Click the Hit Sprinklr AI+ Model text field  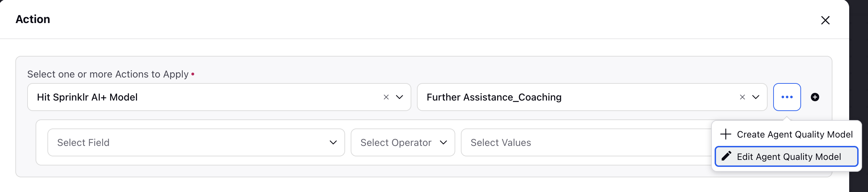pyautogui.click(x=219, y=97)
